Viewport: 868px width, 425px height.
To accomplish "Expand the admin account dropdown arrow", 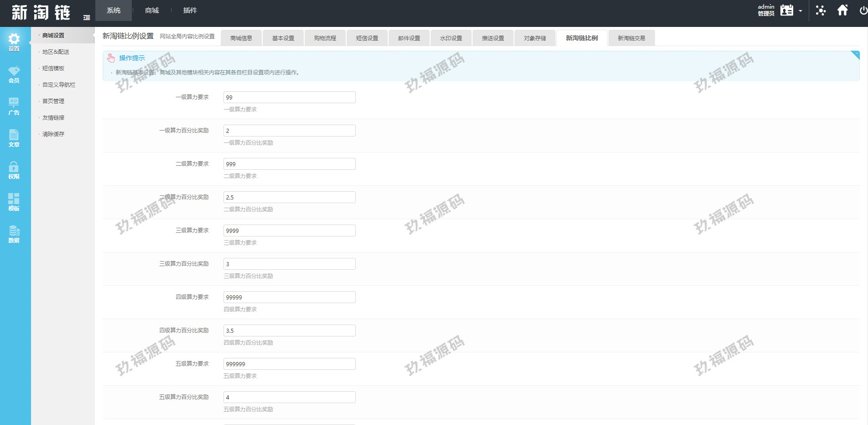I will click(800, 11).
